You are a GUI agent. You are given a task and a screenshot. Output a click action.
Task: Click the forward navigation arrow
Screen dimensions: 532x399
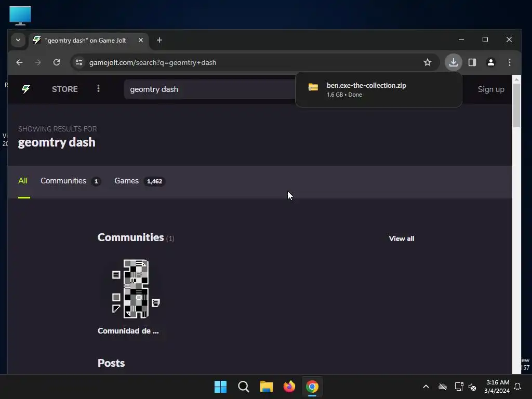[37, 62]
